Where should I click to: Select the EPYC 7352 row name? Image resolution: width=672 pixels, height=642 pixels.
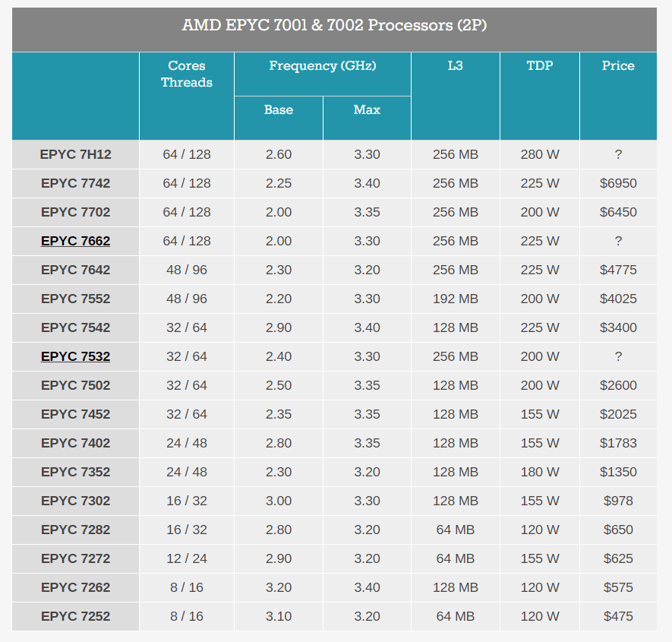[x=75, y=472]
